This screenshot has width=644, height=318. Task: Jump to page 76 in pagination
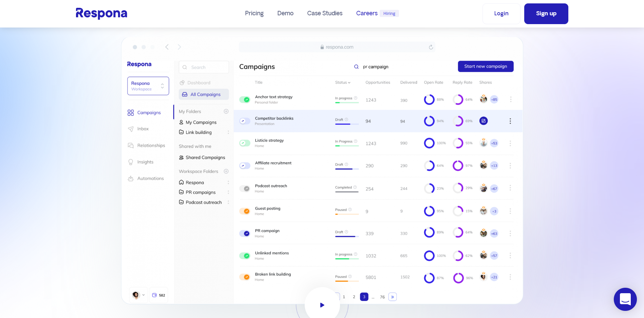tap(382, 297)
